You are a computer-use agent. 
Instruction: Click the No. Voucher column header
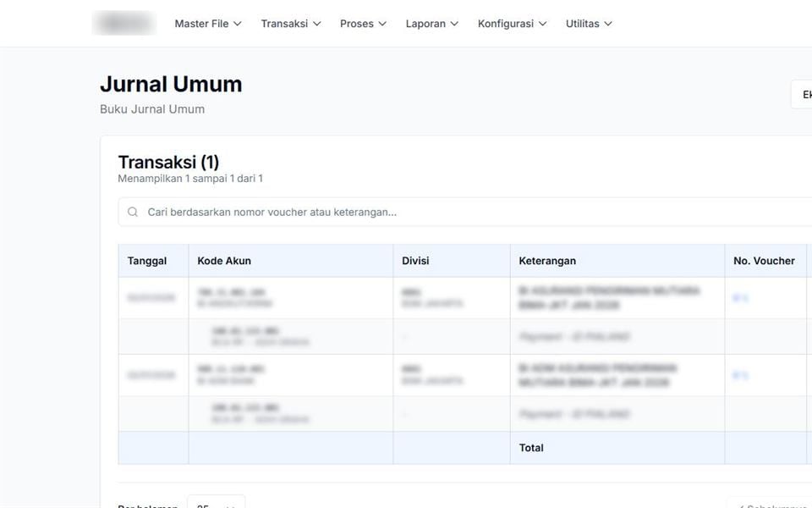[764, 261]
